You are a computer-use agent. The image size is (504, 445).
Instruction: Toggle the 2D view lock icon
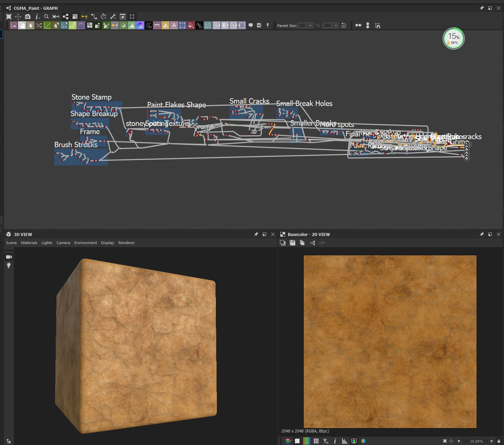tap(499, 441)
